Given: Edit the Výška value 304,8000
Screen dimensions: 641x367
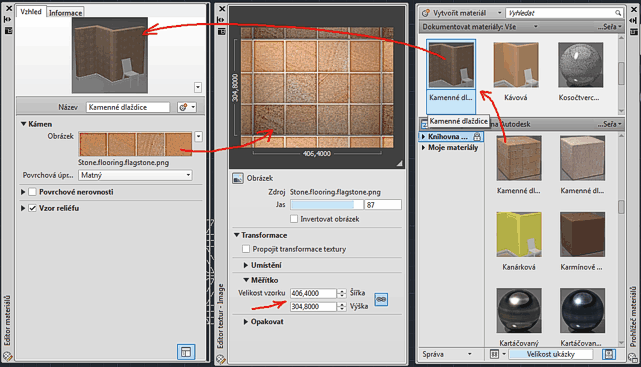Looking at the screenshot, I should 314,306.
